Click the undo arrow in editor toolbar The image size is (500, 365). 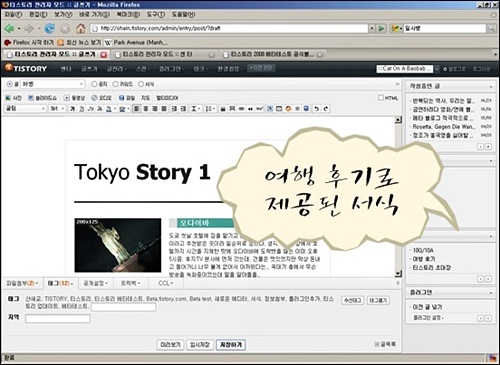[316, 109]
